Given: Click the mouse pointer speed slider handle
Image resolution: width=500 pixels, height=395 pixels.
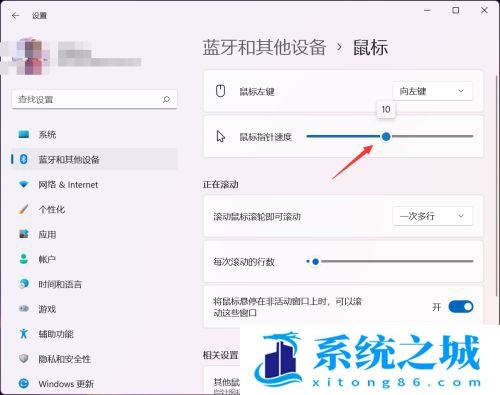Looking at the screenshot, I should tap(386, 136).
